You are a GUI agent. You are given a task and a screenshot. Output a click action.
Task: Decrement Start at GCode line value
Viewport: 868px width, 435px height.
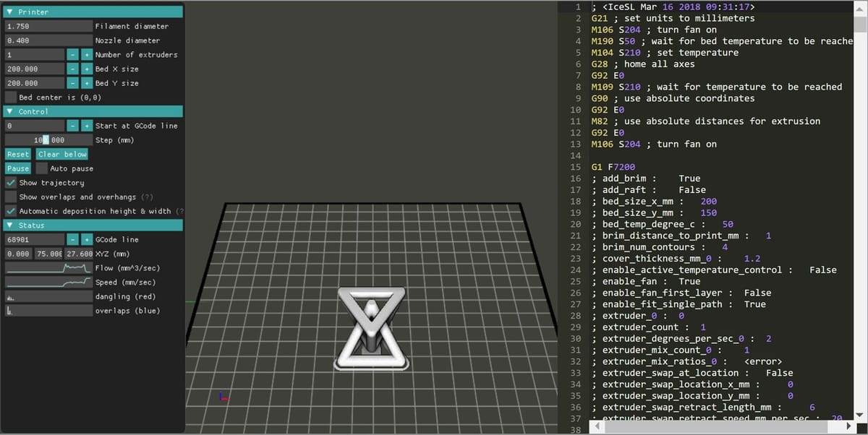pos(72,126)
